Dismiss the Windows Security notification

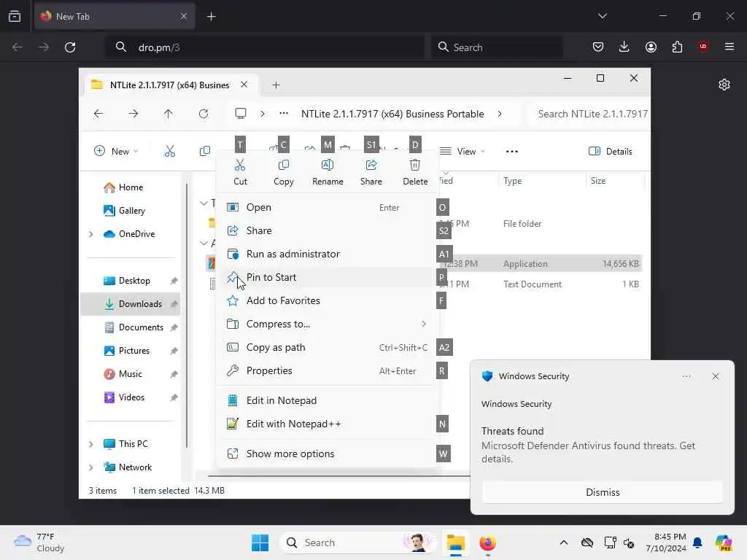[603, 492]
